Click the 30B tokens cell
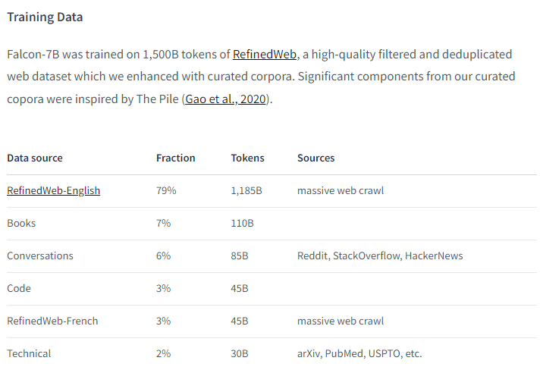The image size is (543, 392). [240, 353]
